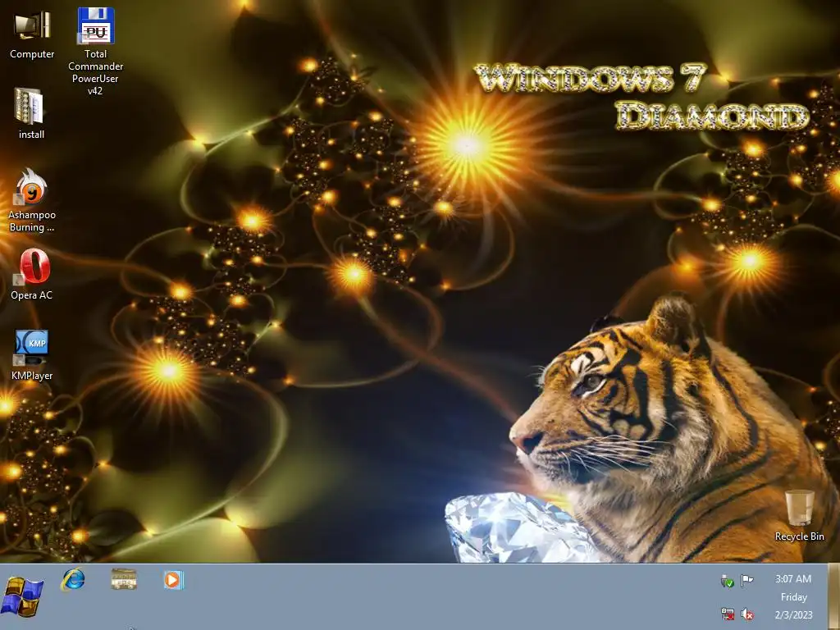Open the pinned taskbar item beside Internet Explorer
The image size is (840, 630).
pyautogui.click(x=124, y=580)
